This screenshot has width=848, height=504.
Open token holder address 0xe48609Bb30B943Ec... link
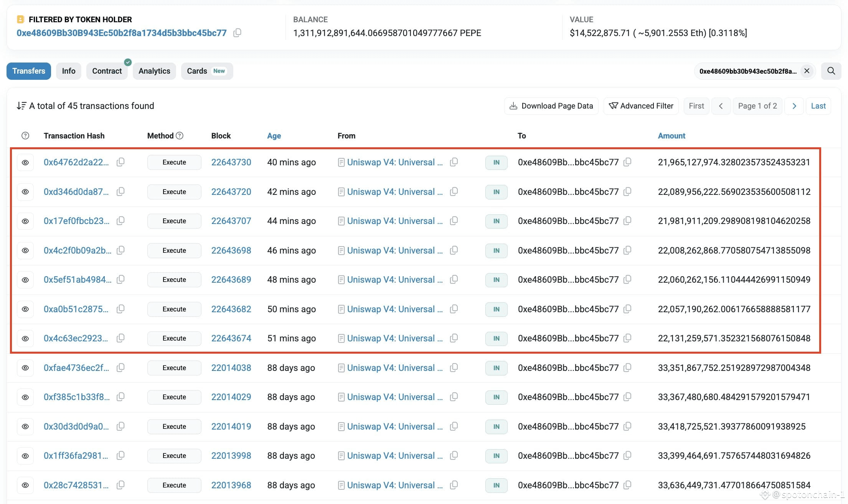coord(122,33)
